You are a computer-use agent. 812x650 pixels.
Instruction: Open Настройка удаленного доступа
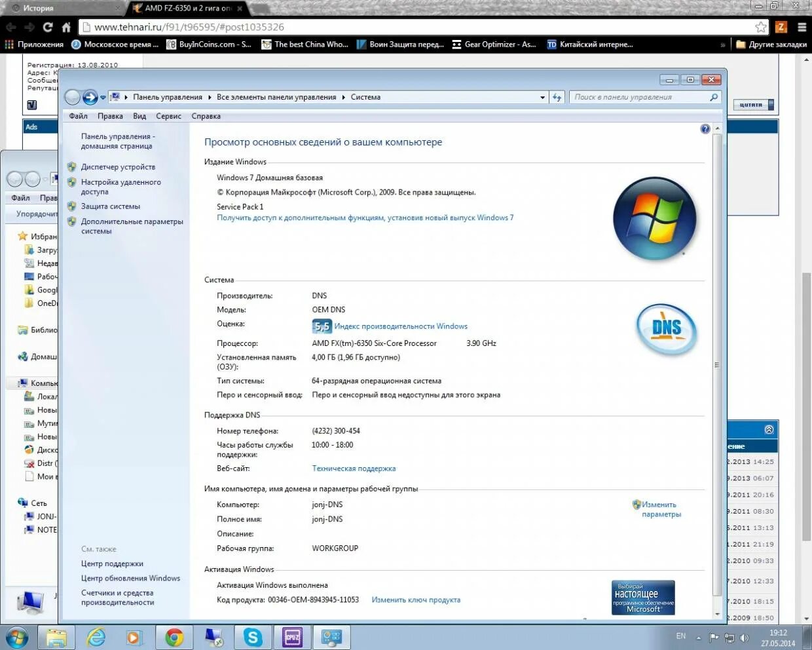point(120,187)
